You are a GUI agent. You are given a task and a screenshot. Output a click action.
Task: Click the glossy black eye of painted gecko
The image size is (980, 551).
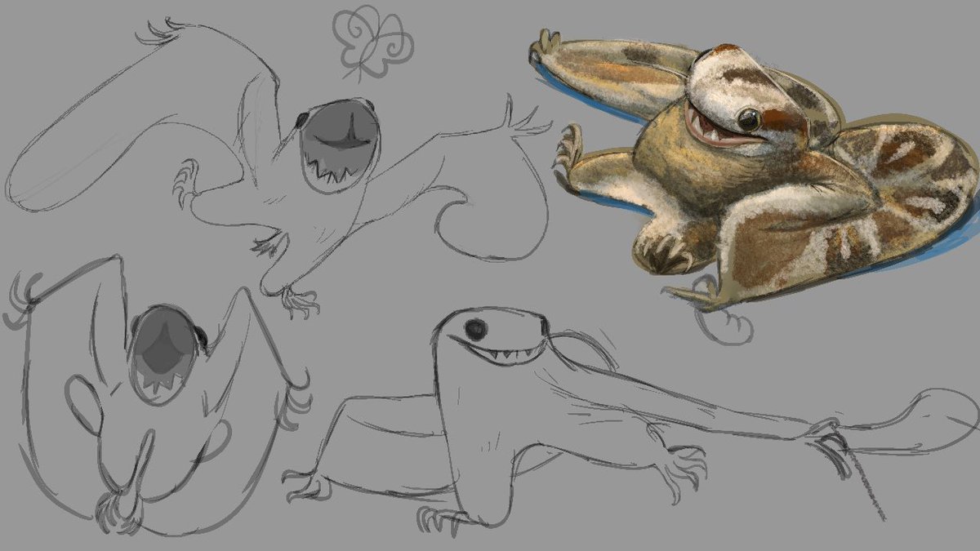click(747, 121)
